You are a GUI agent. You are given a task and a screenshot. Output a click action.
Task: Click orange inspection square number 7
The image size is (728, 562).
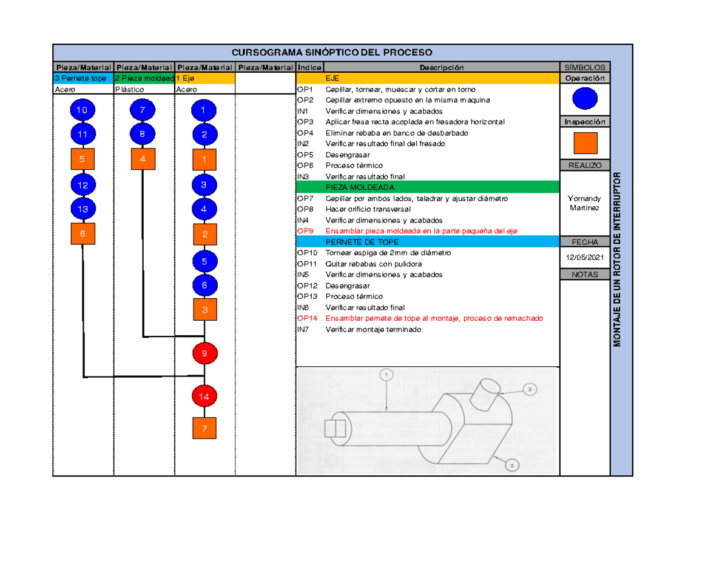coord(204,428)
